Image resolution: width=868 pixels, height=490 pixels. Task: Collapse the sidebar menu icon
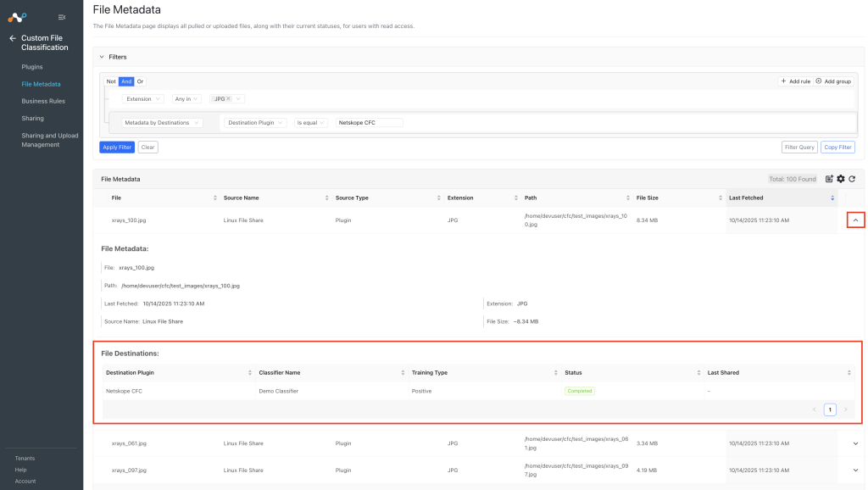[x=62, y=17]
